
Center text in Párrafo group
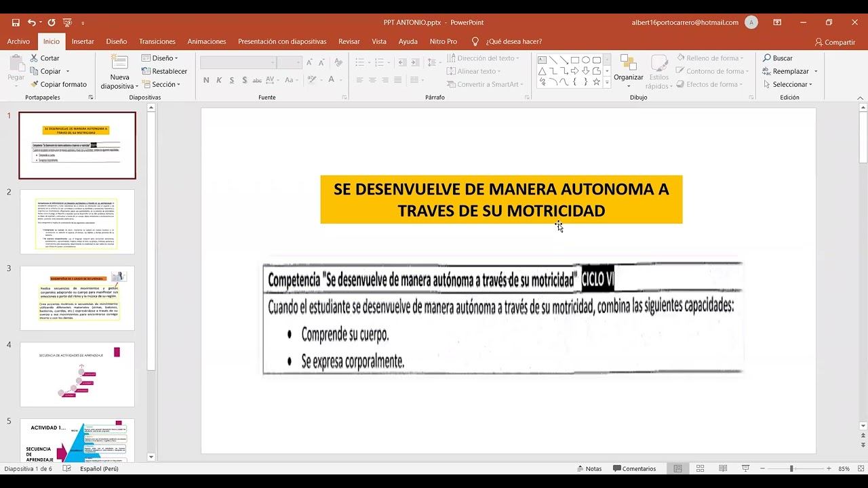(x=372, y=80)
